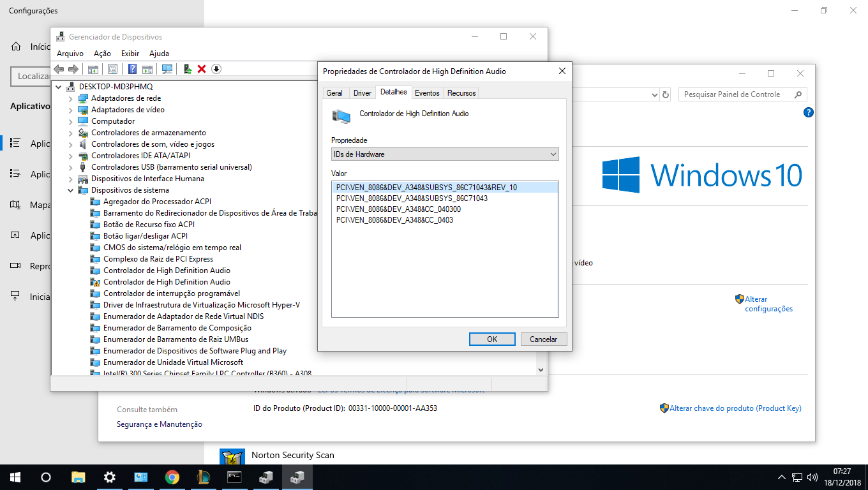Viewport: 868px width, 490px height.
Task: Expand Controladores de som, vídeo e jogos
Action: coord(71,144)
